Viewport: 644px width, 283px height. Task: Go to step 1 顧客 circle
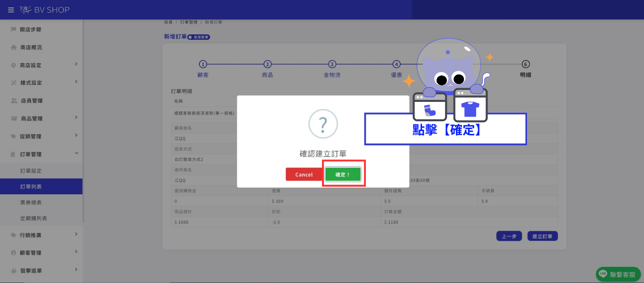(x=203, y=64)
